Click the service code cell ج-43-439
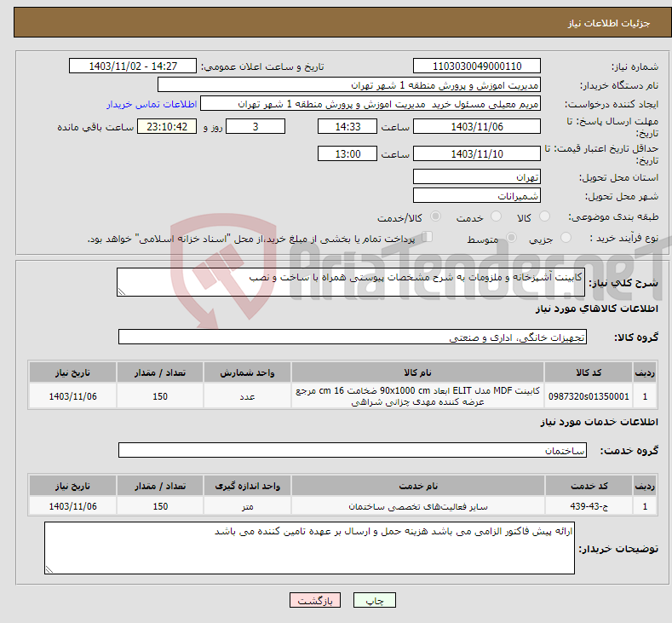 (589, 506)
